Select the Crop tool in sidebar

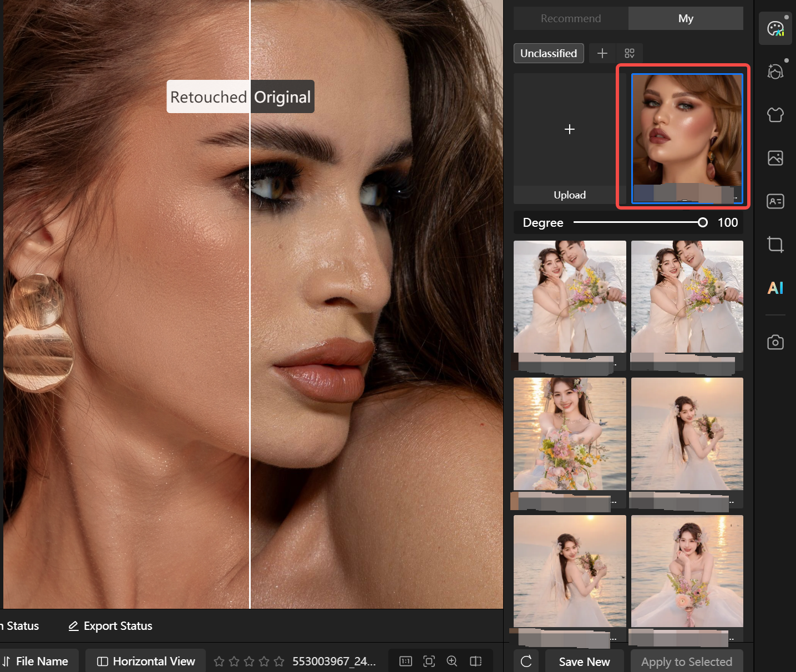point(775,245)
